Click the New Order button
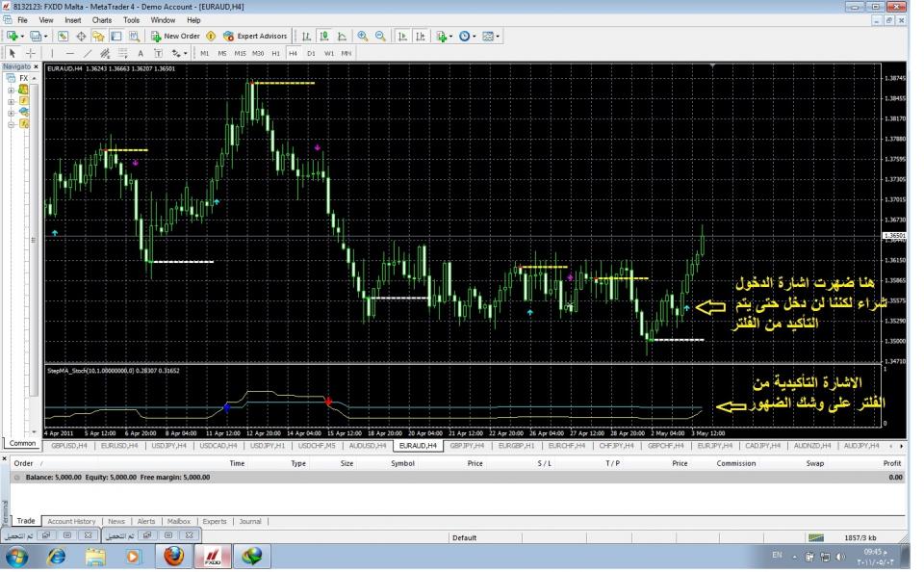Viewport: 924px width, 572px height. 175,36
